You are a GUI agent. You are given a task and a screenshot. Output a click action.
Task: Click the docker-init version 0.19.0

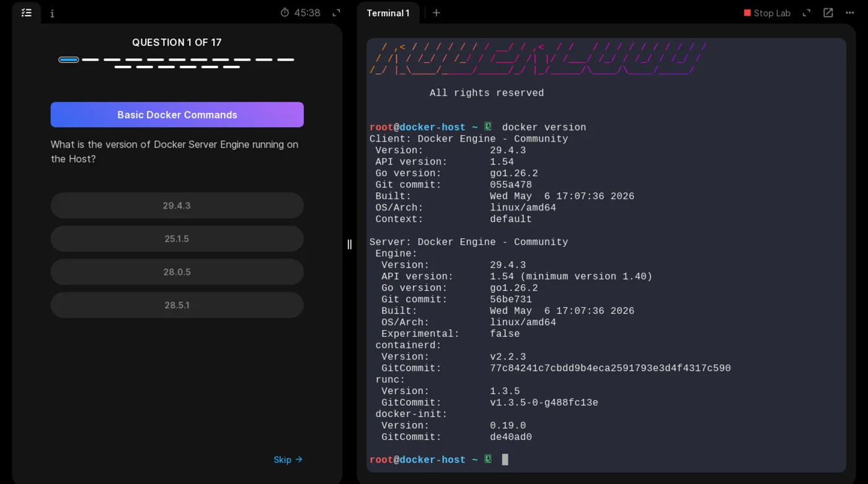tap(508, 426)
